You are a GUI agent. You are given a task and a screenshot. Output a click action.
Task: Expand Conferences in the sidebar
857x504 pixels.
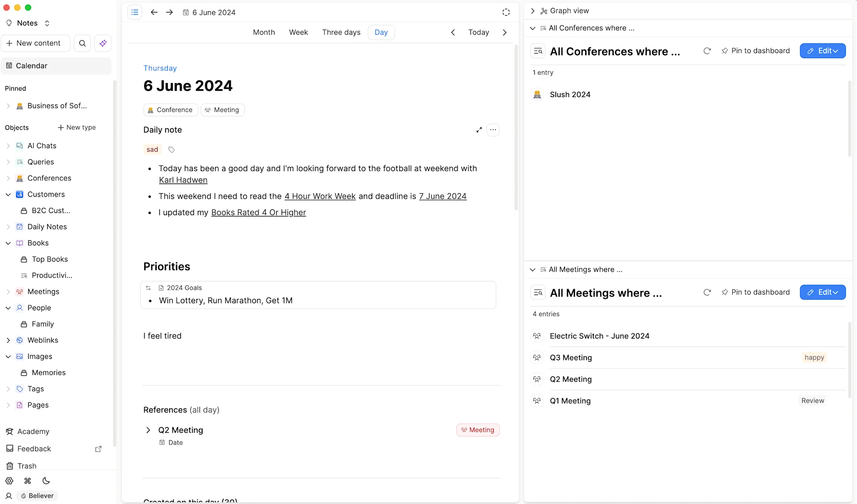(x=8, y=178)
